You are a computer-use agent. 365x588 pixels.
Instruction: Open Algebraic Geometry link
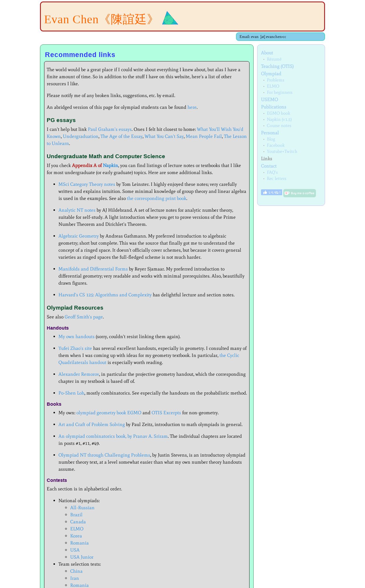click(x=78, y=236)
